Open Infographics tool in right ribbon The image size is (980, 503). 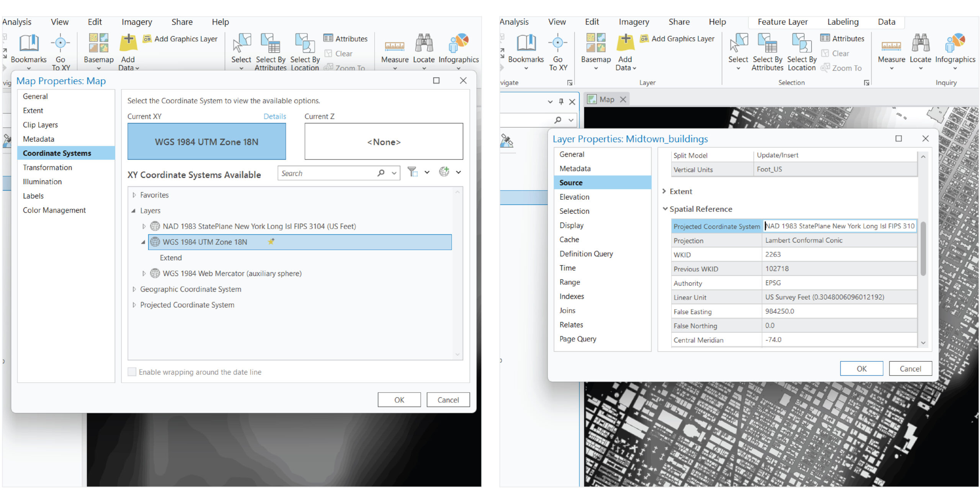[x=955, y=43]
